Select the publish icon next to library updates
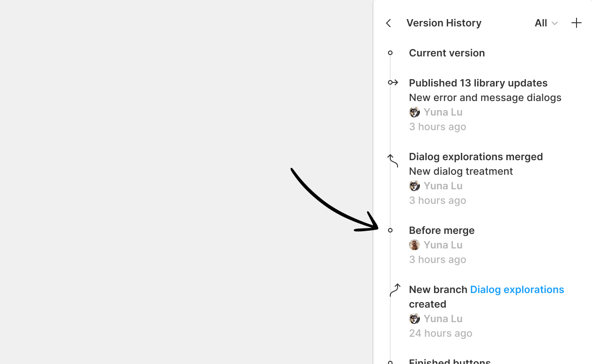 tap(392, 82)
